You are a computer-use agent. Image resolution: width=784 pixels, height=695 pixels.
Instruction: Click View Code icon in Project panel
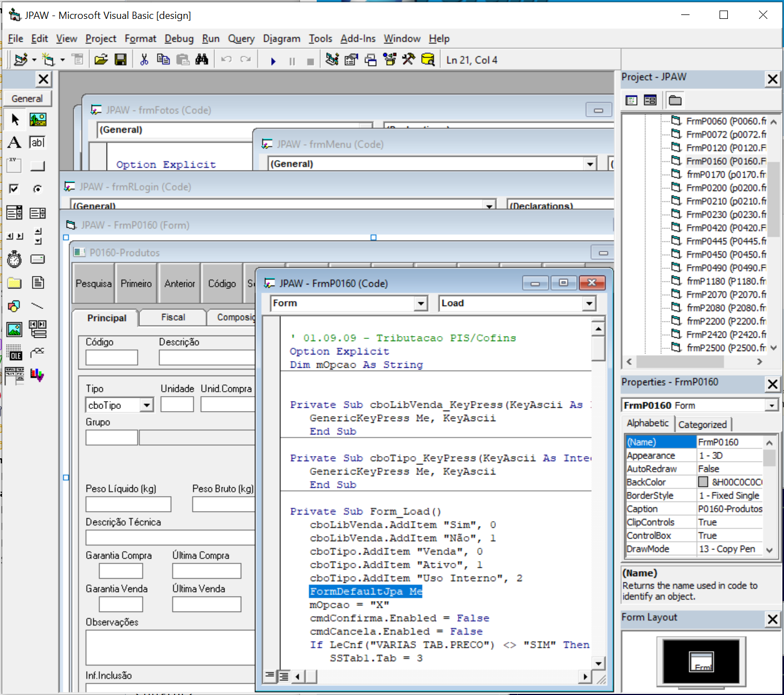click(631, 100)
